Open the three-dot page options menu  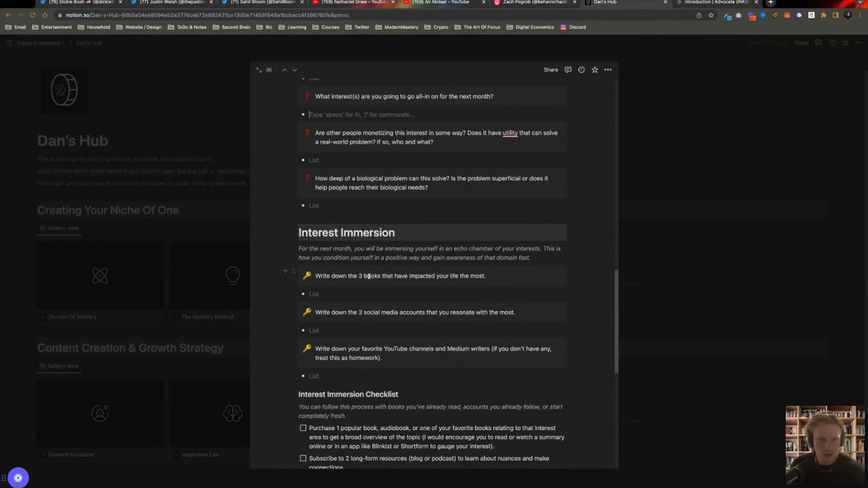pos(608,70)
